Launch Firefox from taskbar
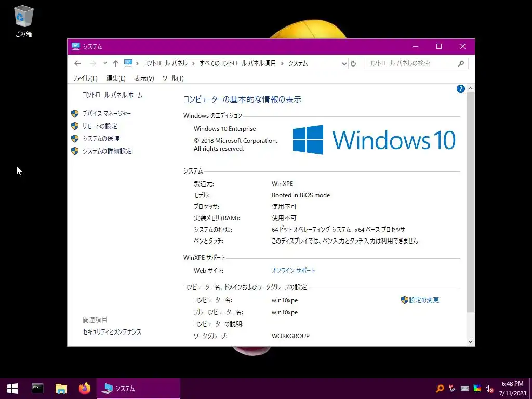Image resolution: width=532 pixels, height=399 pixels. 85,389
